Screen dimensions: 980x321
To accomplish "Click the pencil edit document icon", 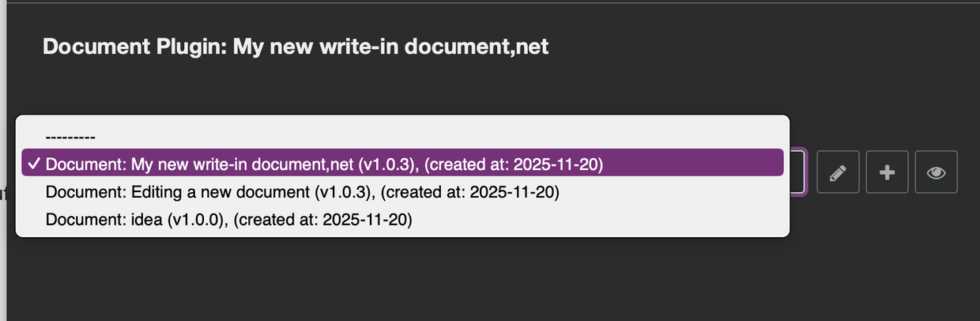I will (839, 172).
